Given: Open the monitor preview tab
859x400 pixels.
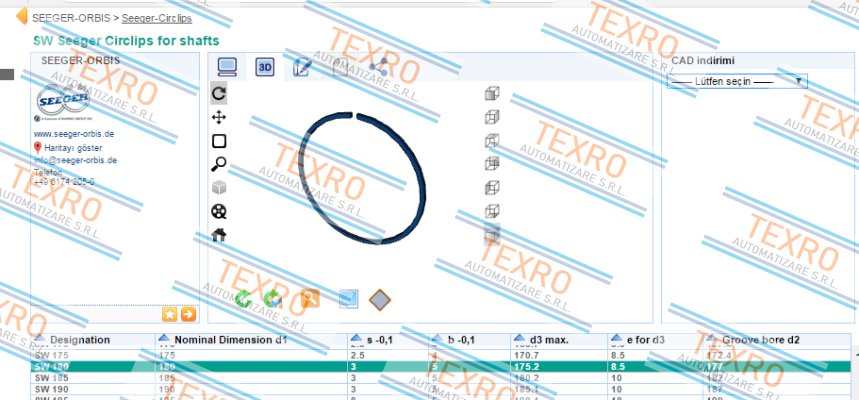Looking at the screenshot, I should point(227,67).
